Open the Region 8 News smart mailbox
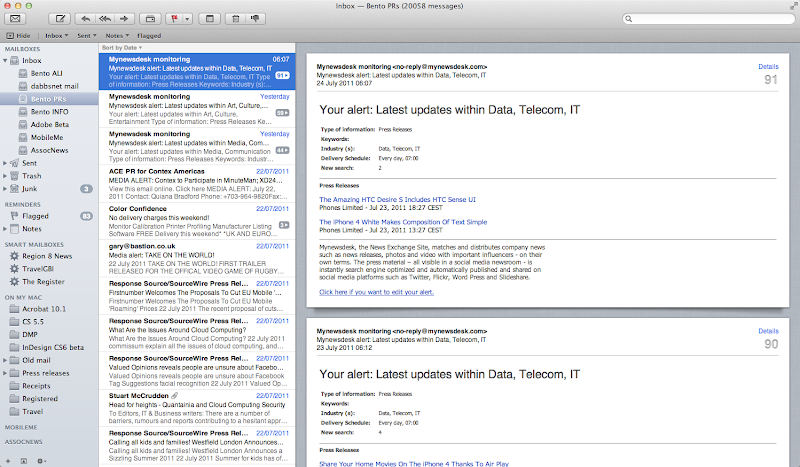This screenshot has height=467, width=800. (x=49, y=256)
